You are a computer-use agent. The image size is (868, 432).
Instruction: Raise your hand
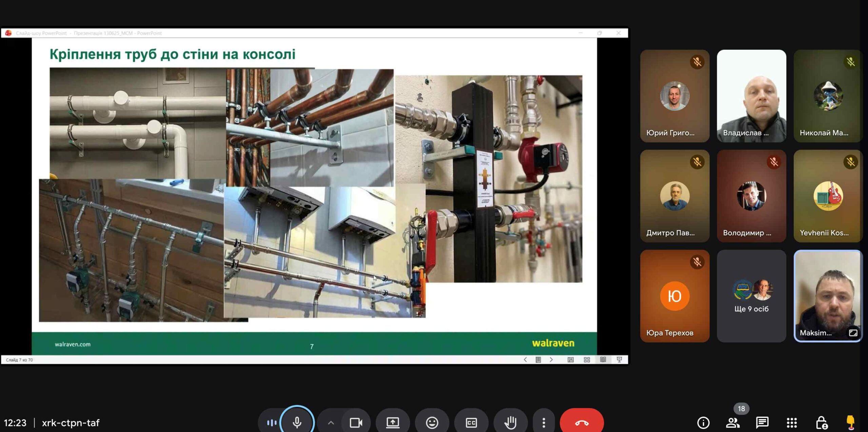pos(510,423)
